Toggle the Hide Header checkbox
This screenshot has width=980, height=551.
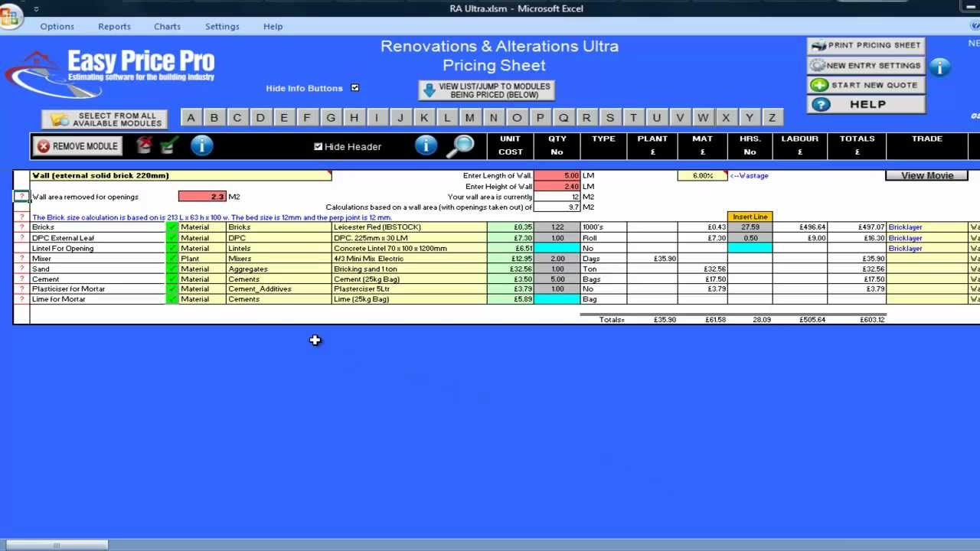(x=318, y=146)
